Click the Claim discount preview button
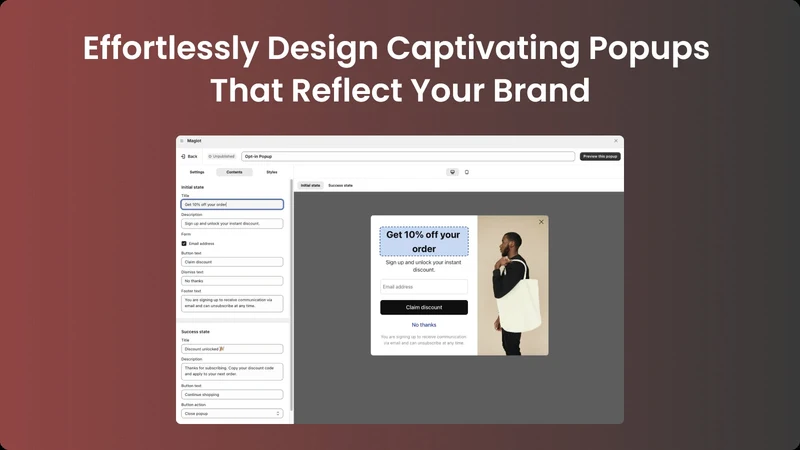Image resolution: width=800 pixels, height=450 pixels. 423,307
